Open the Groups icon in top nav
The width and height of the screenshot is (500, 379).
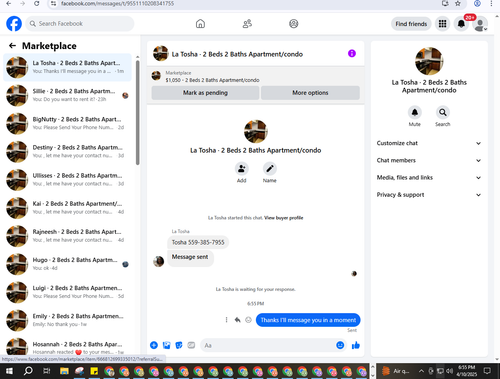click(x=294, y=24)
